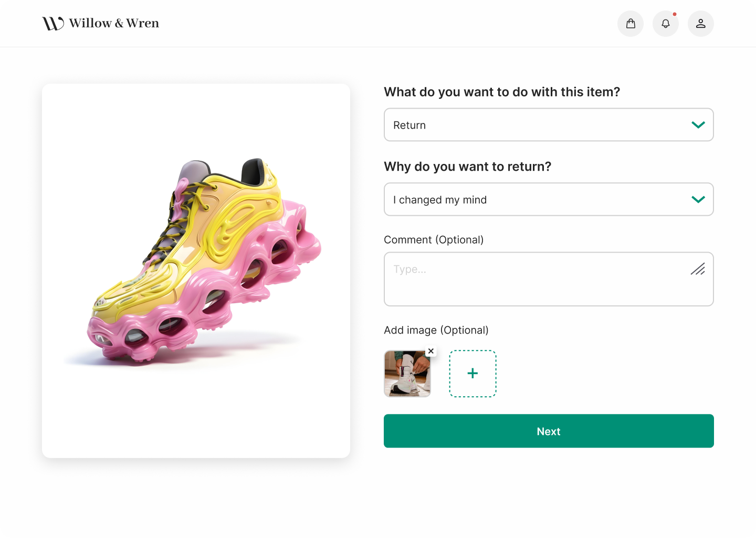The width and height of the screenshot is (756, 538).
Task: Click the Willow & Wren logo mark
Action: pyautogui.click(x=53, y=24)
